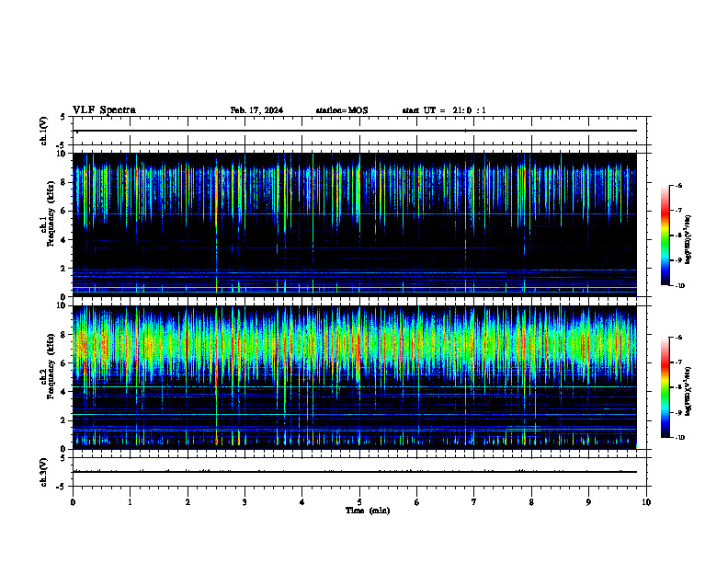Viewport: 728px width, 563px height.
Task: Click the ch.1 spectrogram color scale bar
Action: tap(665, 236)
